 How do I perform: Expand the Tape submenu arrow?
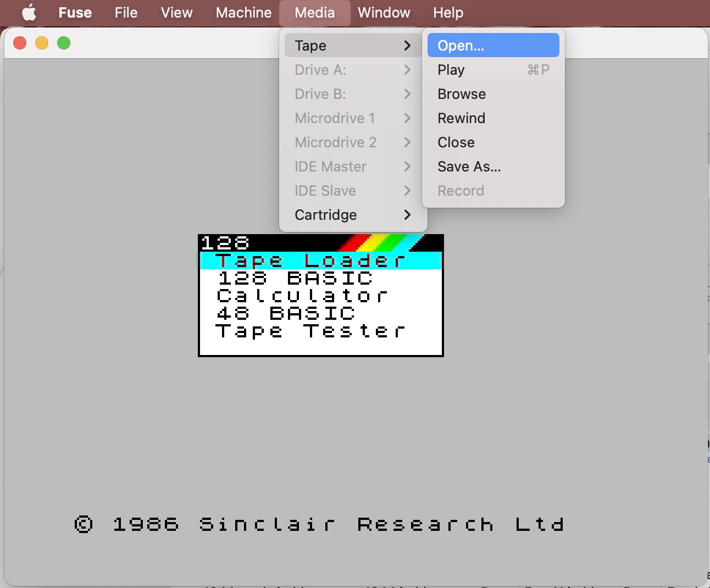(x=407, y=46)
